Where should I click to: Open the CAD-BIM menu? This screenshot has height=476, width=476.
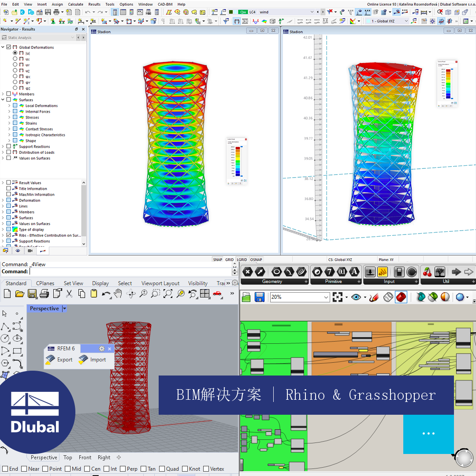coord(165,4)
